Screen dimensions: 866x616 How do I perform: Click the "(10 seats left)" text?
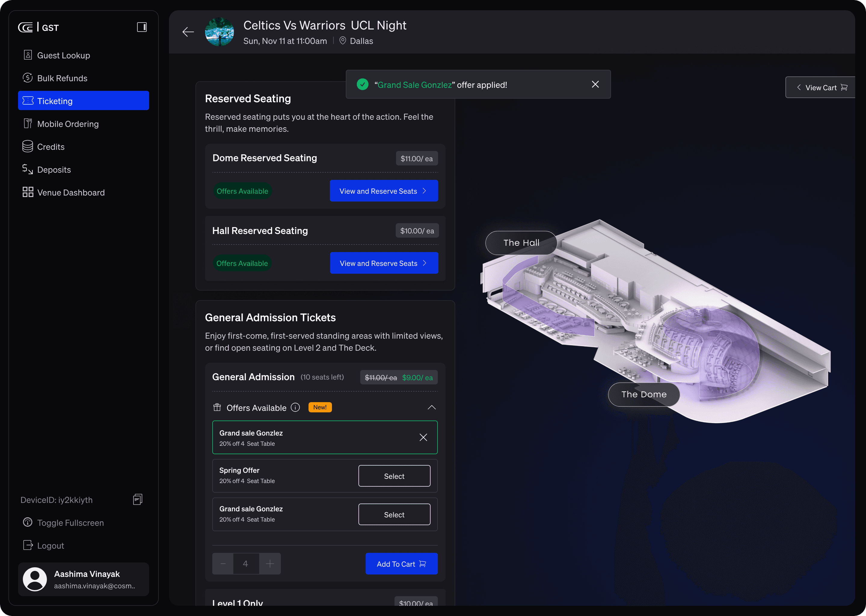point(322,377)
